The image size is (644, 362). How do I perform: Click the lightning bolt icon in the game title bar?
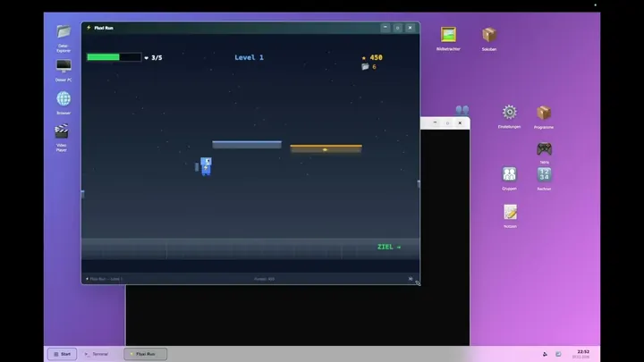click(89, 28)
